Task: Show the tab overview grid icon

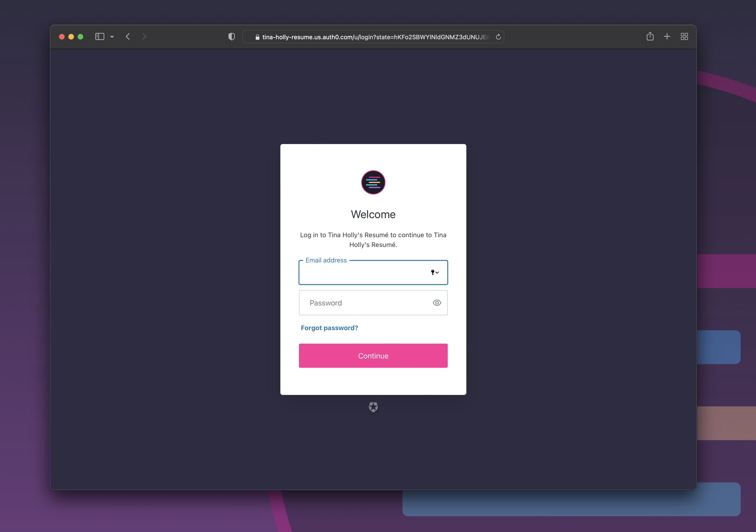Action: [684, 36]
